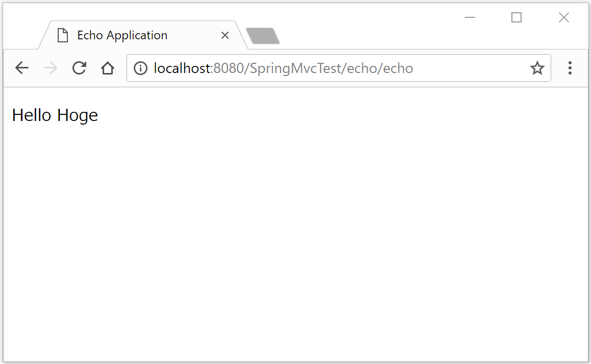Image resolution: width=591 pixels, height=364 pixels.
Task: Click the browser back arrow
Action: coord(21,67)
